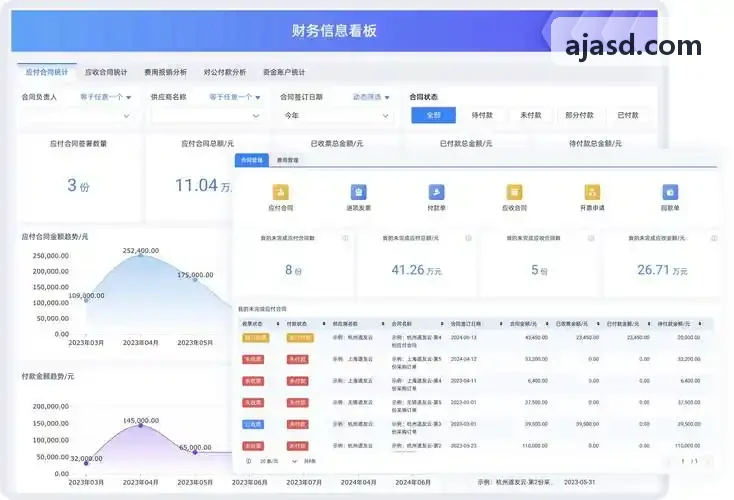Click contract date cell 2024-04-12
This screenshot has height=500, width=734.
463,359
